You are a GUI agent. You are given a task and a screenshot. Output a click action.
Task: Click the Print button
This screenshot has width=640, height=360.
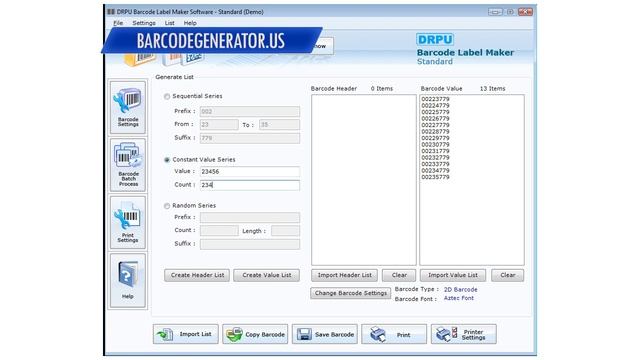(x=394, y=334)
